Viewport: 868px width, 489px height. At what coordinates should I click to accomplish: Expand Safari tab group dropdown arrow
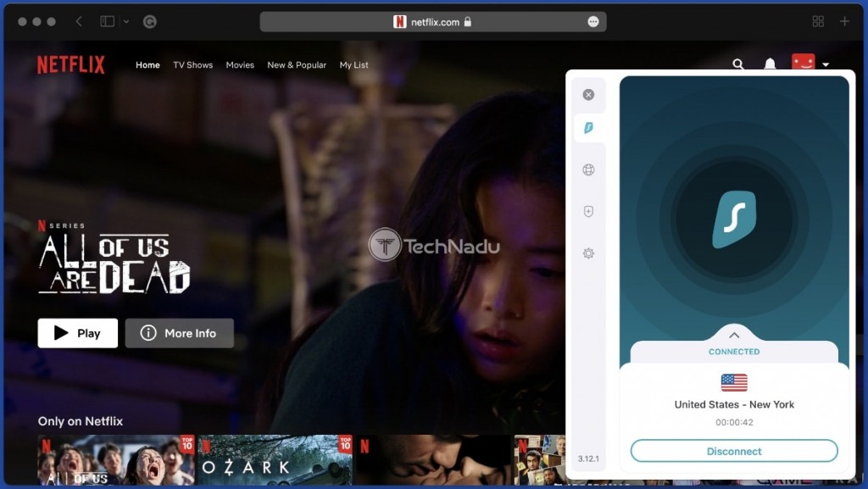coord(126,21)
